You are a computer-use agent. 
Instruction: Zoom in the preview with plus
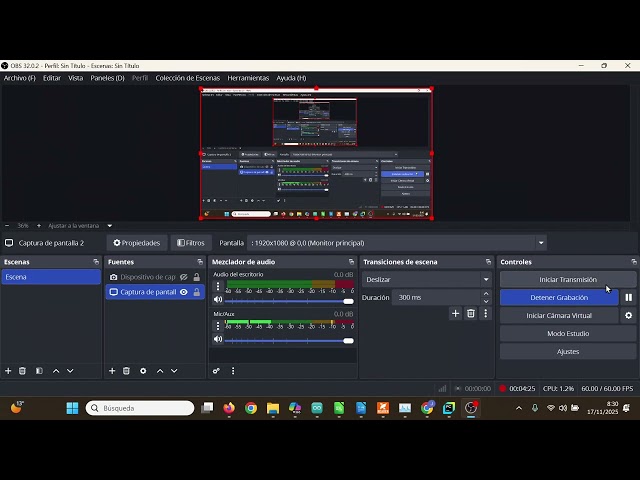(x=39, y=225)
